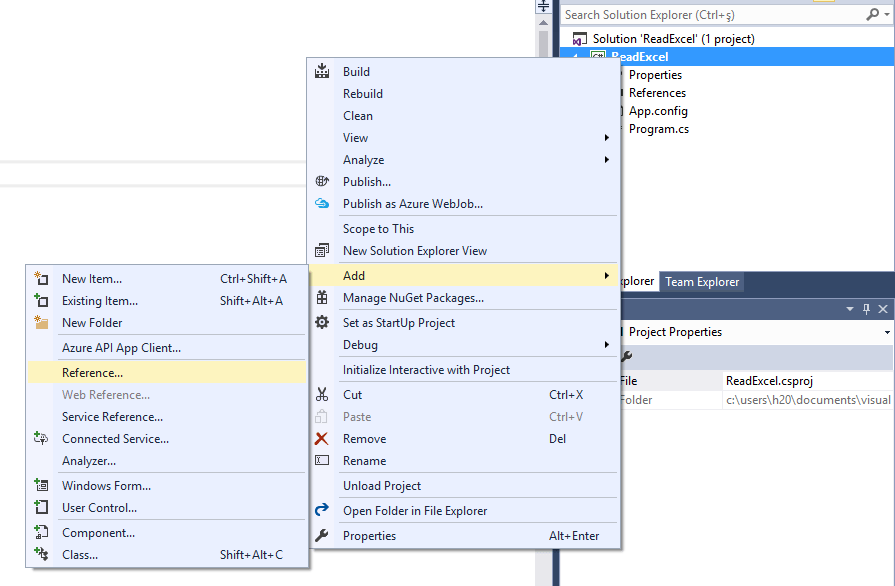Click the NuGet packages icon
The height and width of the screenshot is (586, 895).
pos(322,297)
